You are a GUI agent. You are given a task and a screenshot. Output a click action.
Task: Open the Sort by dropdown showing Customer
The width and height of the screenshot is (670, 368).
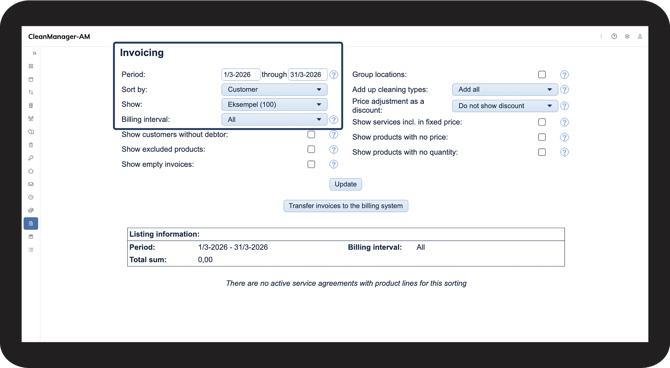tap(274, 89)
